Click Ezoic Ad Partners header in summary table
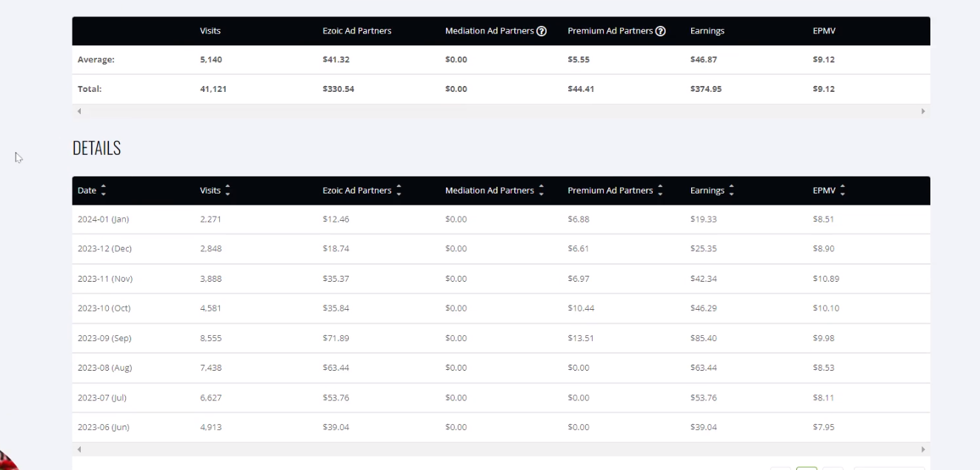Viewport: 980px width, 470px height. (x=357, y=31)
